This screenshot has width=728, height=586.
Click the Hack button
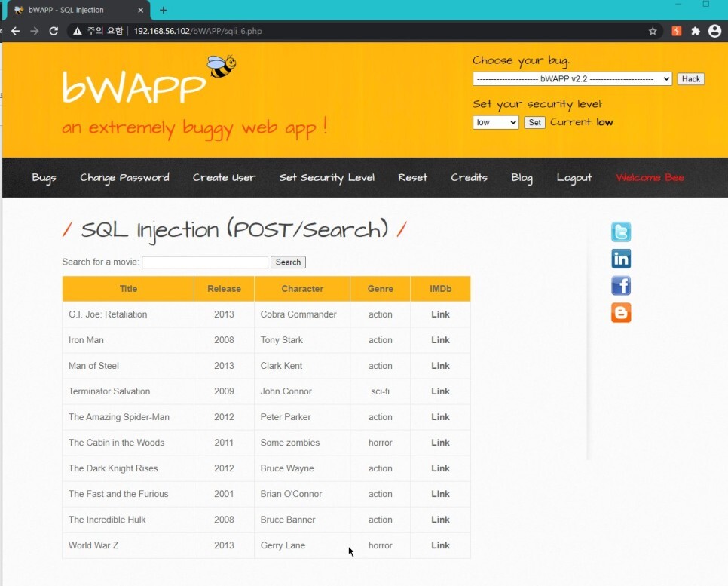point(691,79)
